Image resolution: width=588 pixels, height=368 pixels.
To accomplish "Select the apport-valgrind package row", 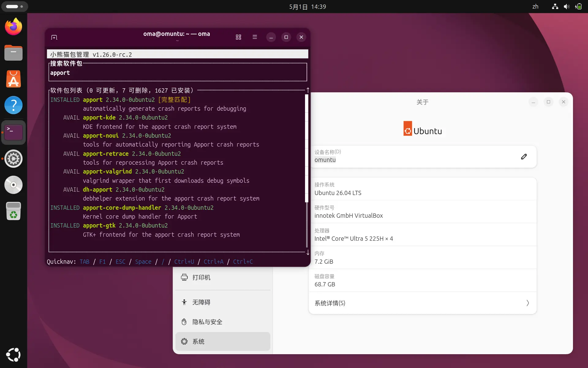I will click(178, 176).
